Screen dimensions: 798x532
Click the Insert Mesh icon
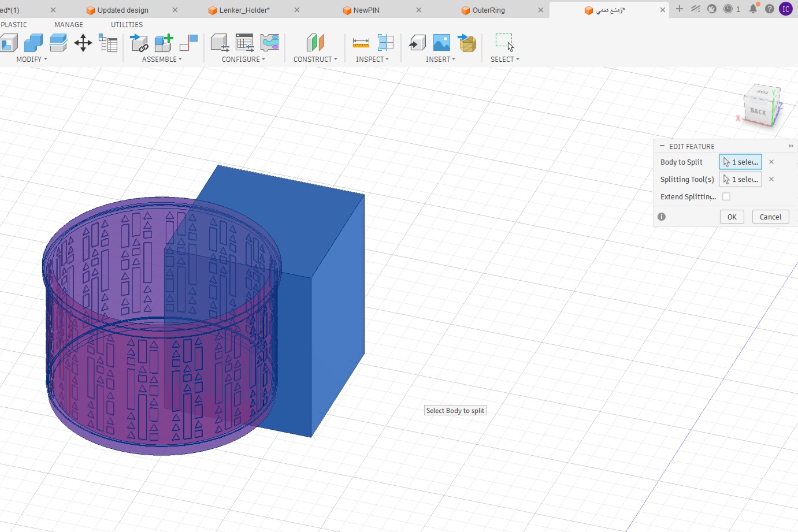coord(467,43)
